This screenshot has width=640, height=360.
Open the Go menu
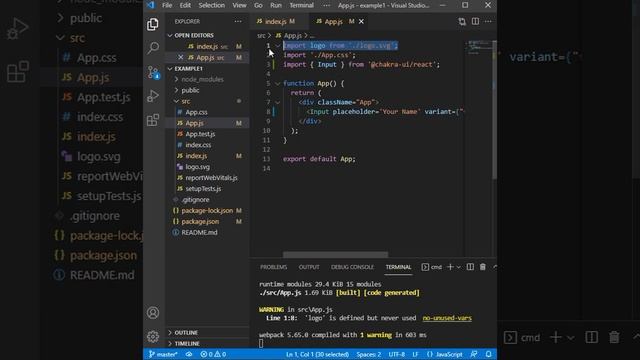258,5
